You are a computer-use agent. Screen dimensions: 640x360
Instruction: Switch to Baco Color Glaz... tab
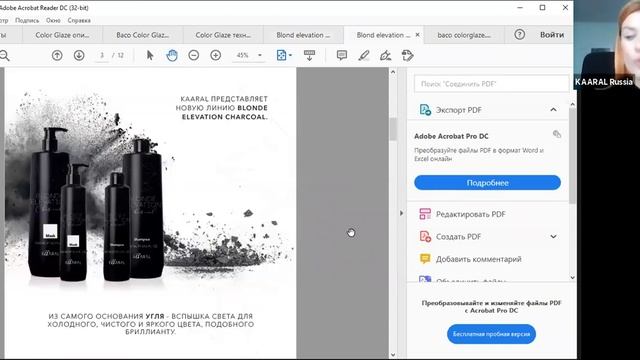click(x=142, y=35)
